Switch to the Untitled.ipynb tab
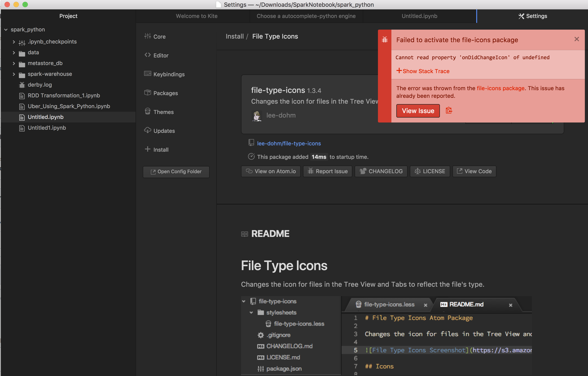Screen dimensions: 588x376 (419, 16)
